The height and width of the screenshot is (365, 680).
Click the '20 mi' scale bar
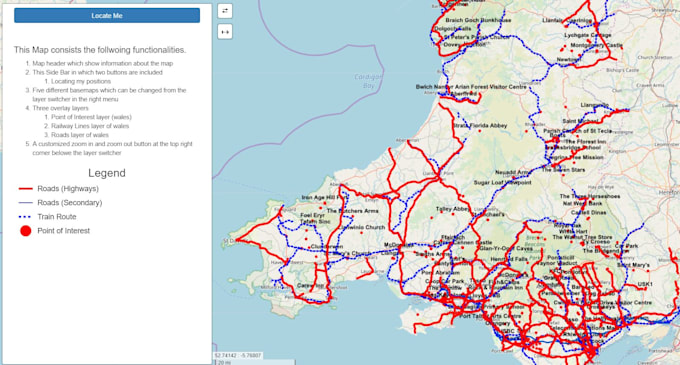[x=254, y=362]
